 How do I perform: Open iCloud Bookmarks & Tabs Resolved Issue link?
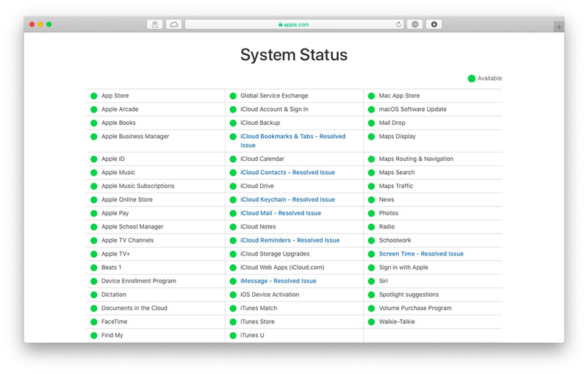pos(293,141)
